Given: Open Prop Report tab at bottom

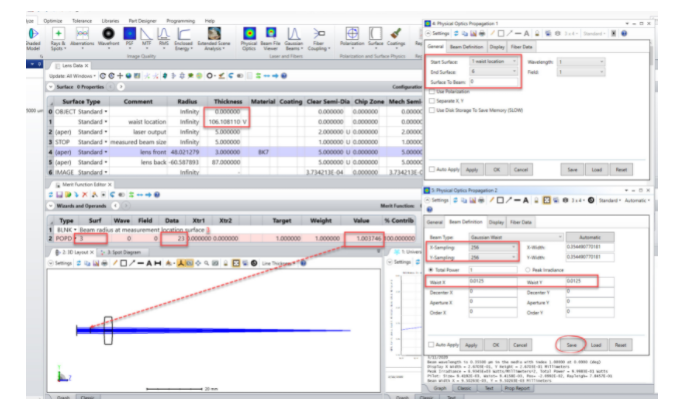Looking at the screenshot, I should pyautogui.click(x=517, y=388).
